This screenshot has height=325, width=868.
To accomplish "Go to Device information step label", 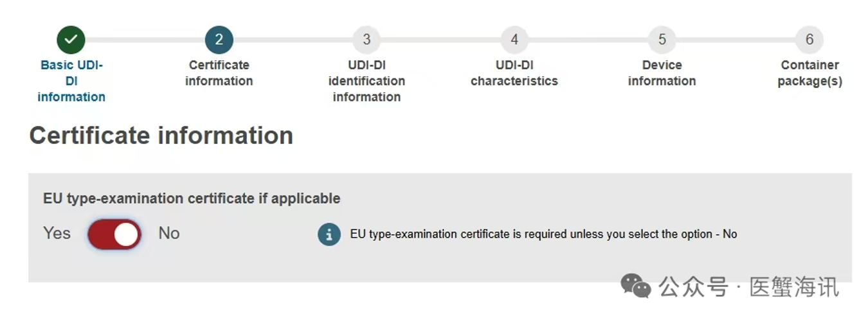I will [x=662, y=73].
